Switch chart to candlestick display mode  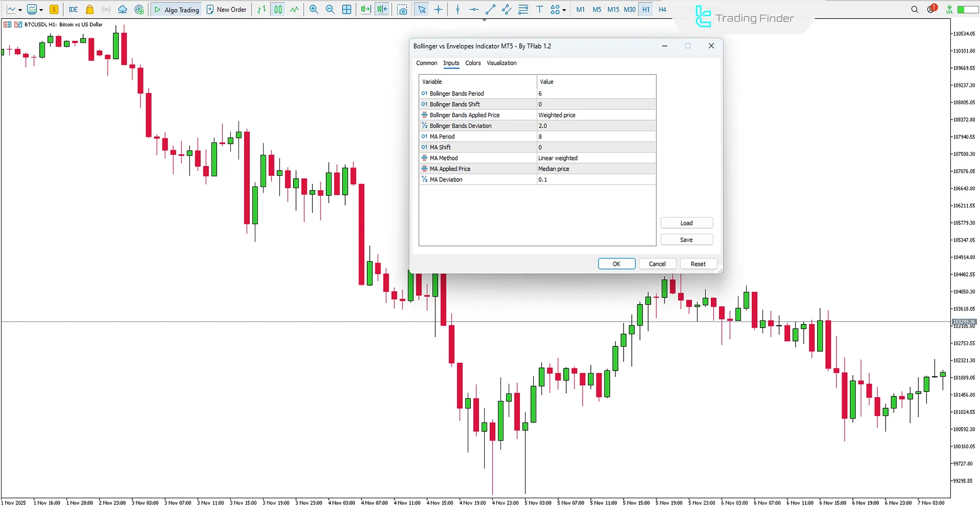point(277,9)
